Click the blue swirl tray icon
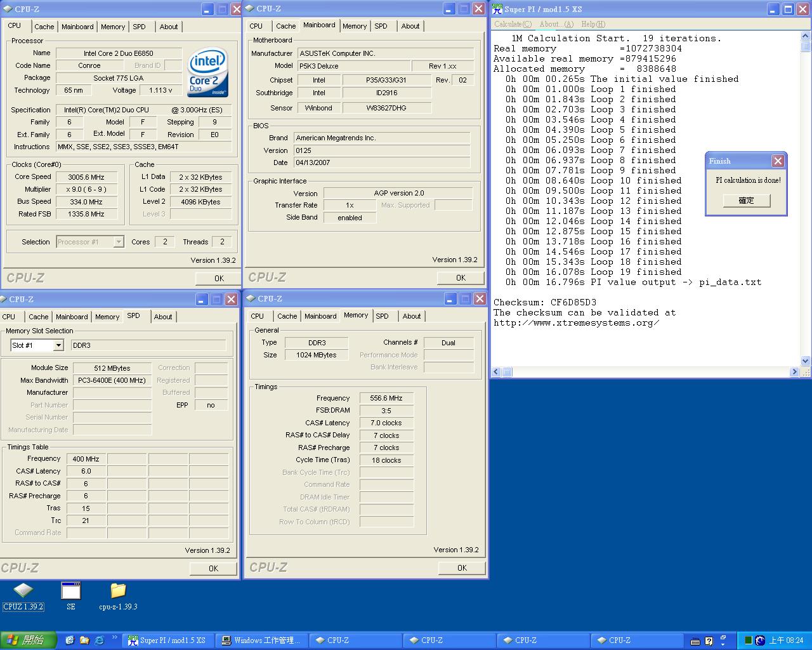 pyautogui.click(x=760, y=640)
